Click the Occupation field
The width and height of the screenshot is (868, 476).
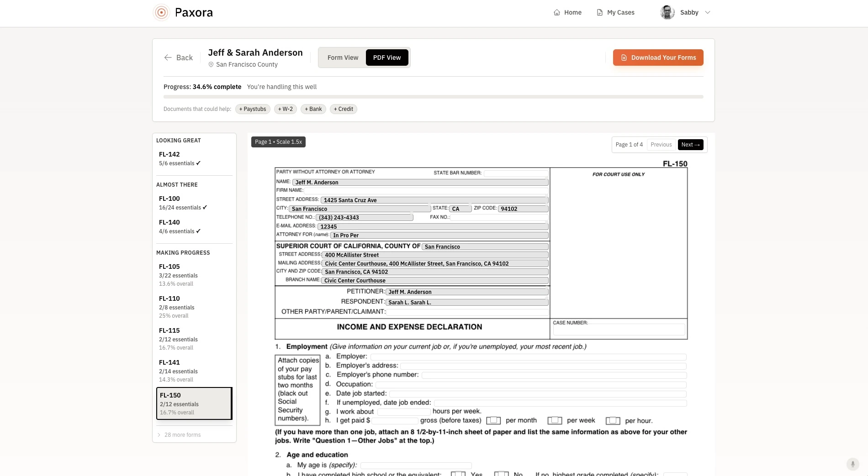point(531,385)
